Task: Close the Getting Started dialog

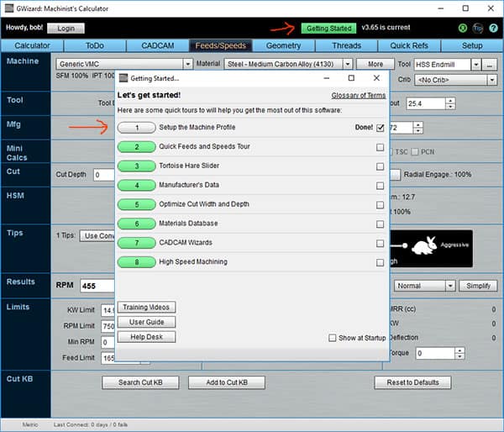Action: pos(376,78)
